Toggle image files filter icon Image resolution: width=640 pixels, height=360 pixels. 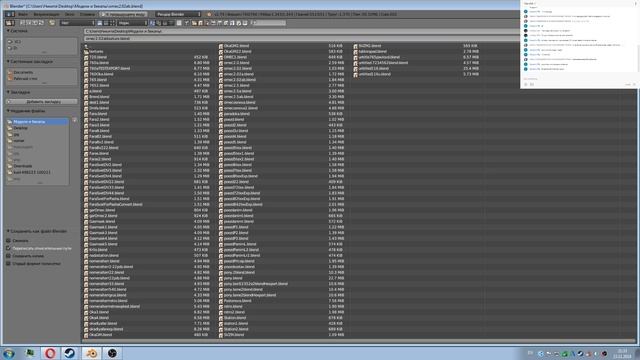click(x=213, y=23)
